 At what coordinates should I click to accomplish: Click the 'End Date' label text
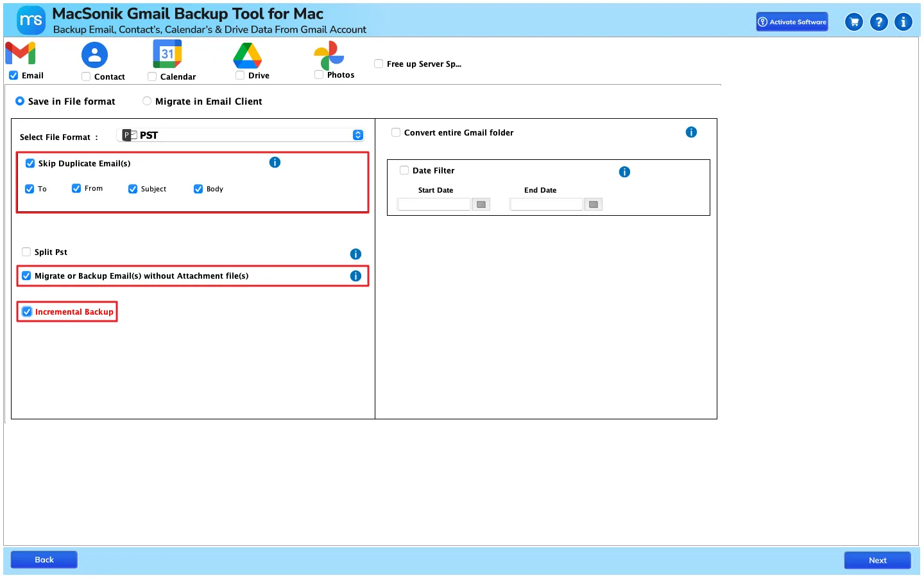540,190
